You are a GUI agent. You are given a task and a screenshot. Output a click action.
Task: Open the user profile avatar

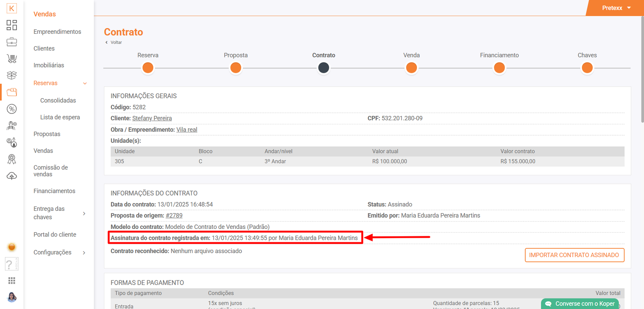pos(12,297)
